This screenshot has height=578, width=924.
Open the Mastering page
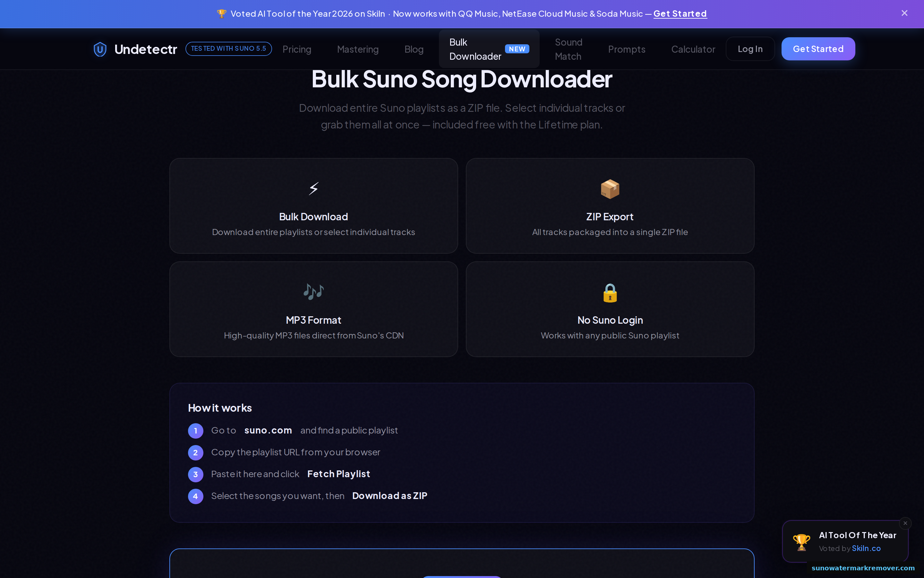358,49
